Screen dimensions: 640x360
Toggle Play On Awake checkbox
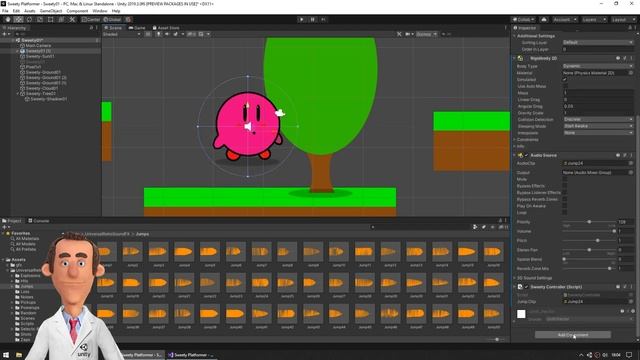pos(565,206)
